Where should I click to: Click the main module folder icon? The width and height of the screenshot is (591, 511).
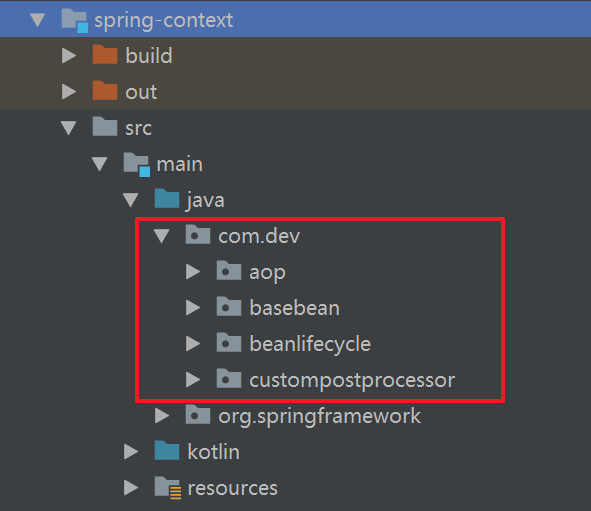click(x=136, y=164)
